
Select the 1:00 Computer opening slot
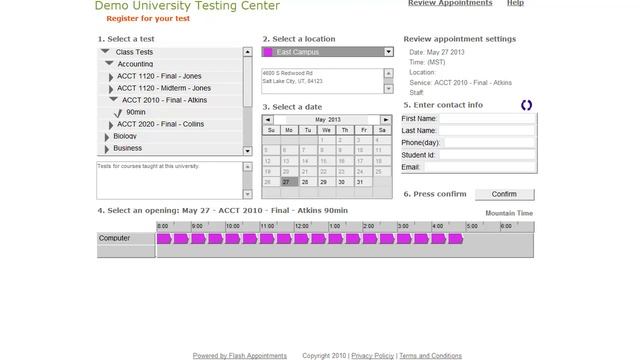336,239
